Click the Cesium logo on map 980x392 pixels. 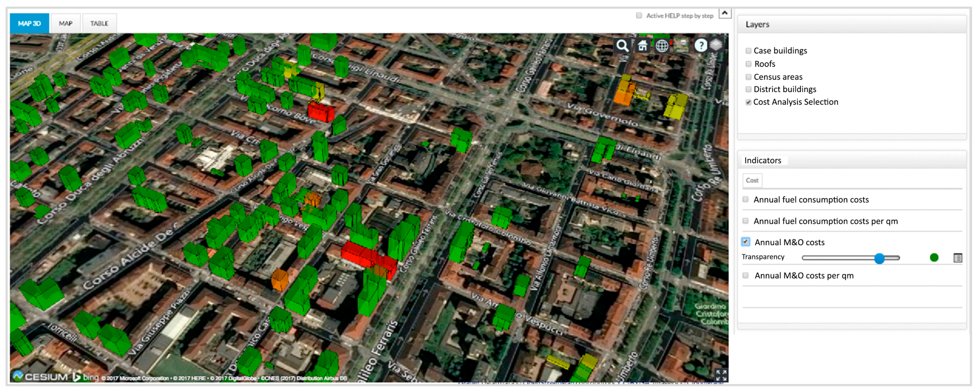click(x=40, y=376)
